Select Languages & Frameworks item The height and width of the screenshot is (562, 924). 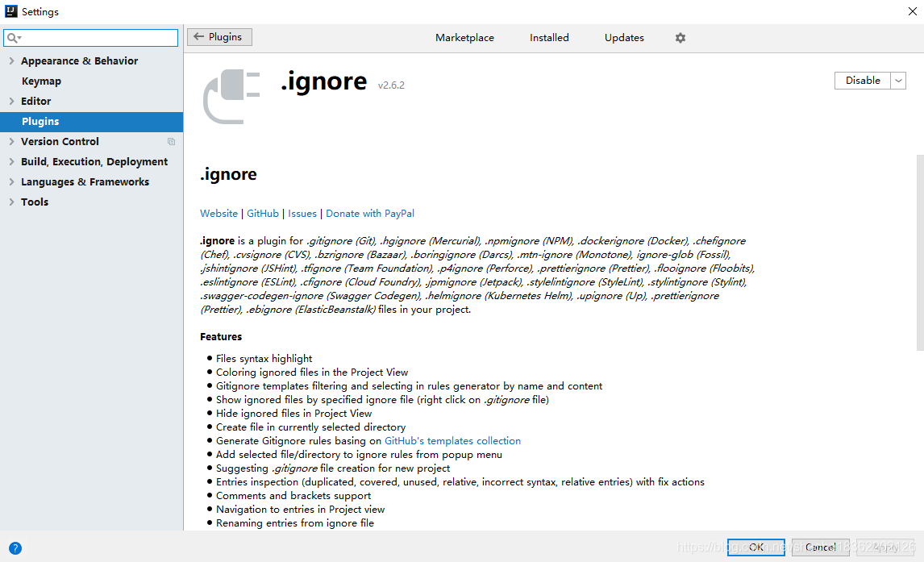click(85, 181)
